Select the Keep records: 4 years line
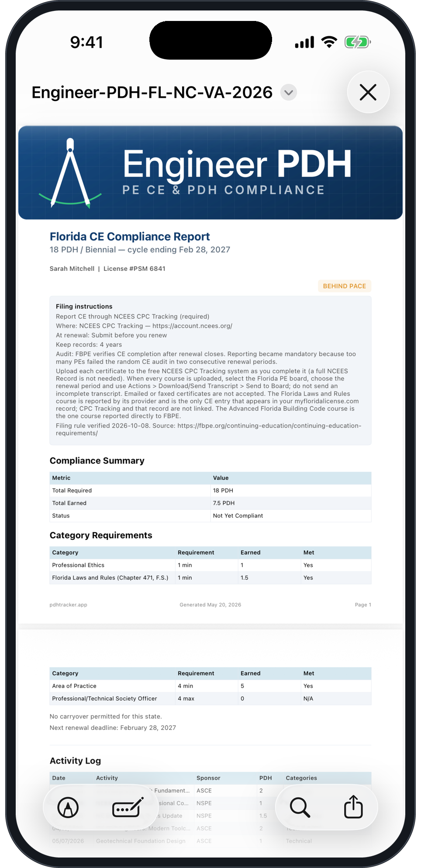This screenshot has height=868, width=421. coord(89,345)
